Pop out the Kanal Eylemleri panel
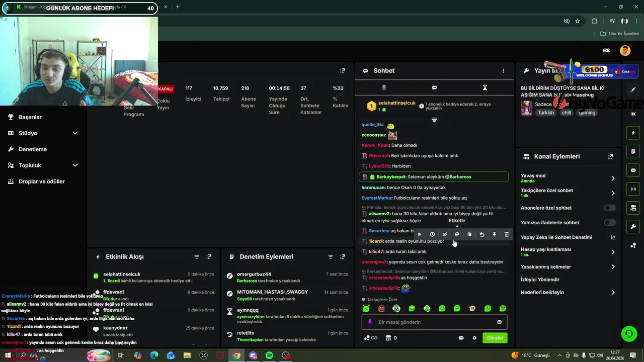 610,157
